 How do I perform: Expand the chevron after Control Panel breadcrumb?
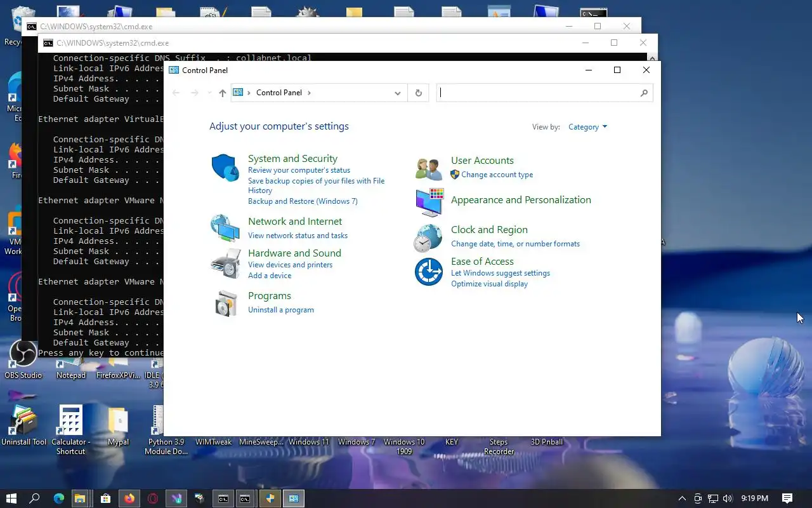pyautogui.click(x=309, y=93)
